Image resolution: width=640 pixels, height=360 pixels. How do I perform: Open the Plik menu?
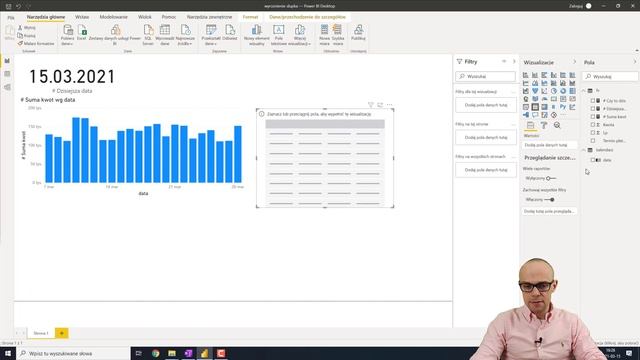[11, 18]
